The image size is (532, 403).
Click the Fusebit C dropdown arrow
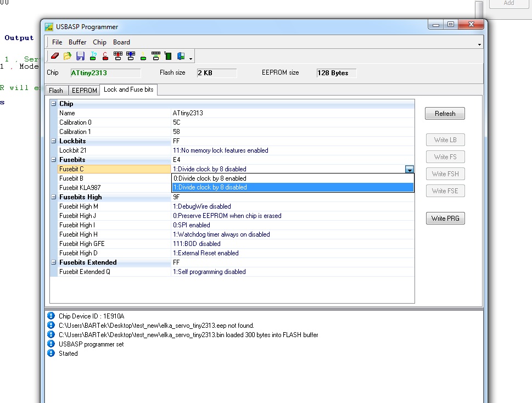410,169
